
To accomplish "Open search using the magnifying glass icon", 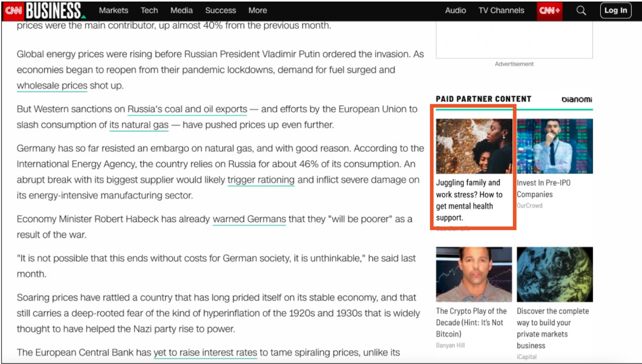I will (x=580, y=10).
